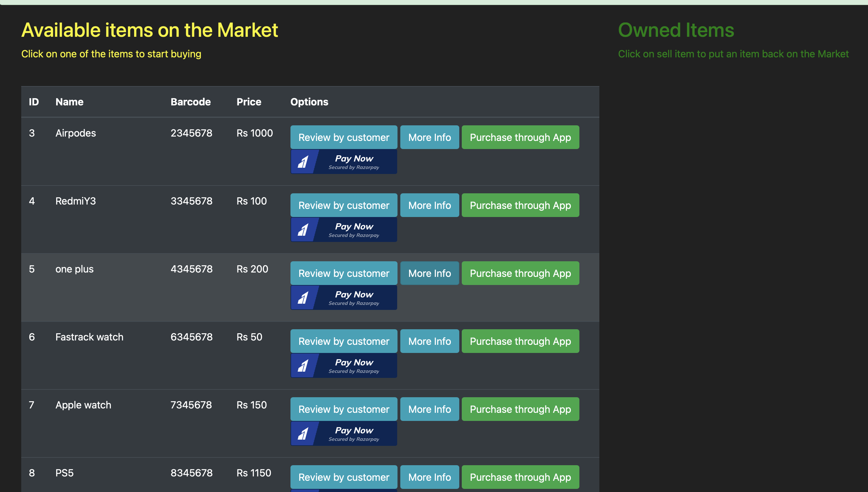Open Review by customer for Apple watch
868x492 pixels.
pyautogui.click(x=344, y=409)
